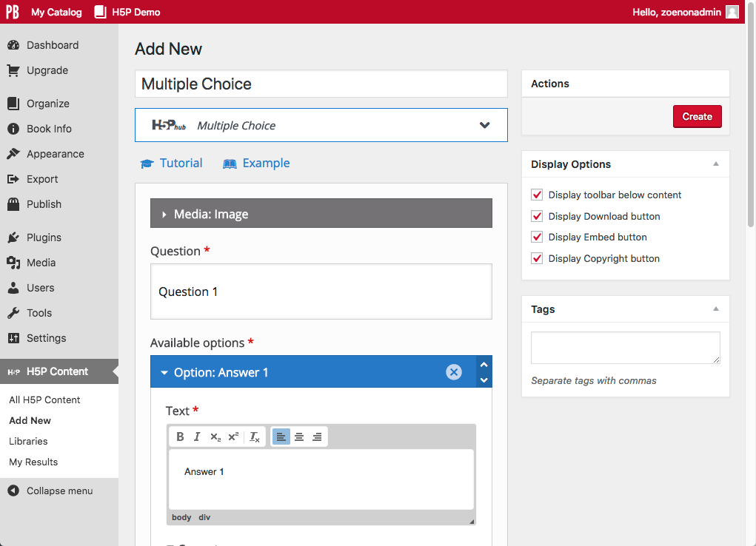756x546 pixels.
Task: Click the Collapse menu label
Action: [x=60, y=491]
